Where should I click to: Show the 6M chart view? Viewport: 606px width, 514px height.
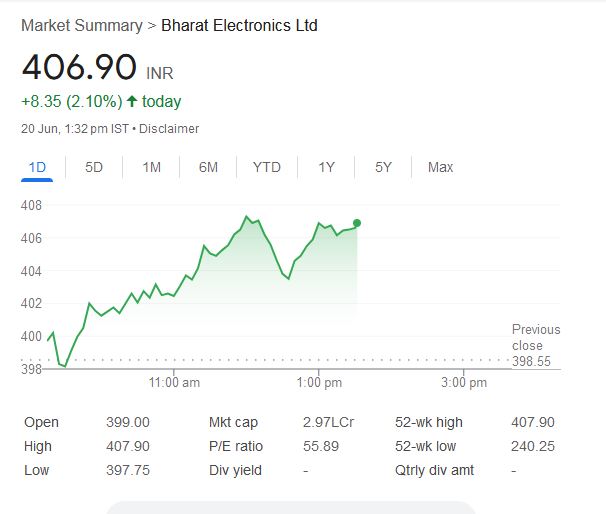pos(208,167)
